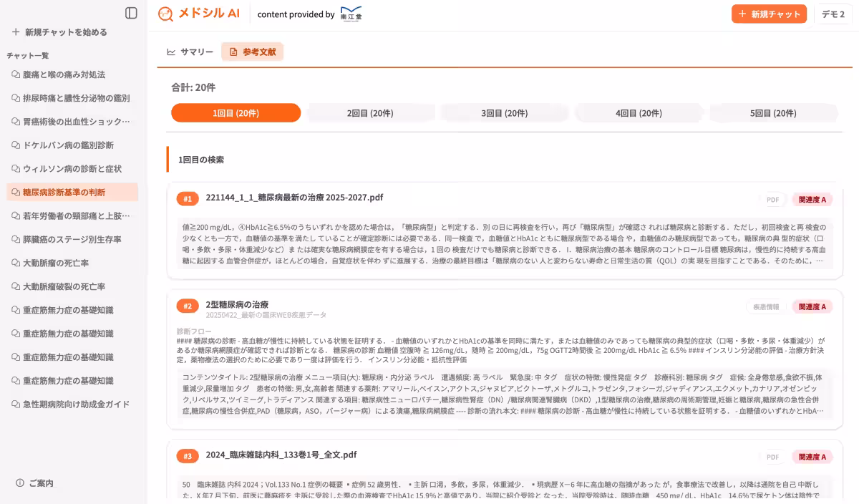
Task: Click the 新規チャット button
Action: [x=769, y=14]
